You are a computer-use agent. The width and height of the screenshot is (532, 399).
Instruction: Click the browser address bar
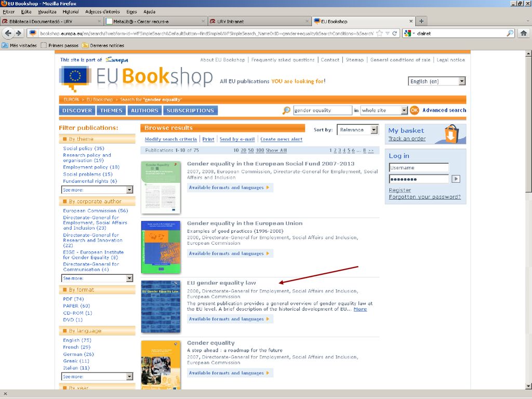(206, 33)
